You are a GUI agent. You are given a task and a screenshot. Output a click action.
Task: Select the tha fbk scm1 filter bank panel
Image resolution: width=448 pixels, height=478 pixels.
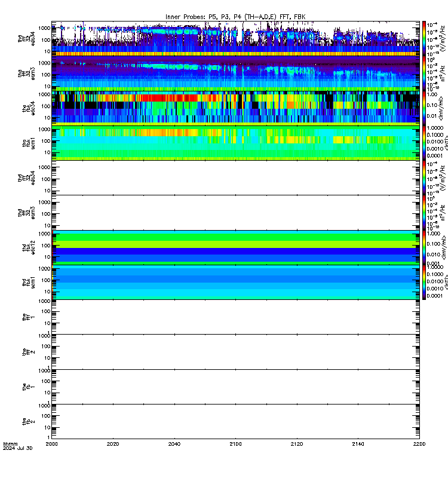tap(235, 143)
